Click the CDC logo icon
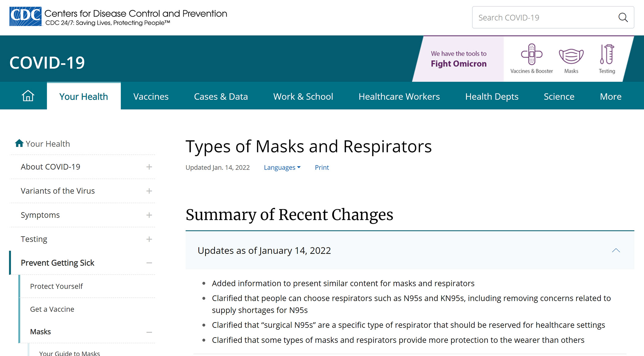Image resolution: width=644 pixels, height=356 pixels. tap(25, 17)
